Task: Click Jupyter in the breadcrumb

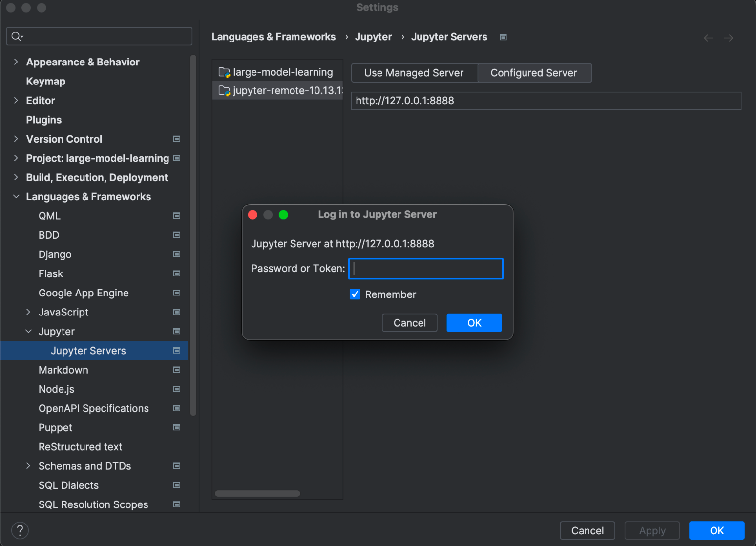Action: [374, 37]
